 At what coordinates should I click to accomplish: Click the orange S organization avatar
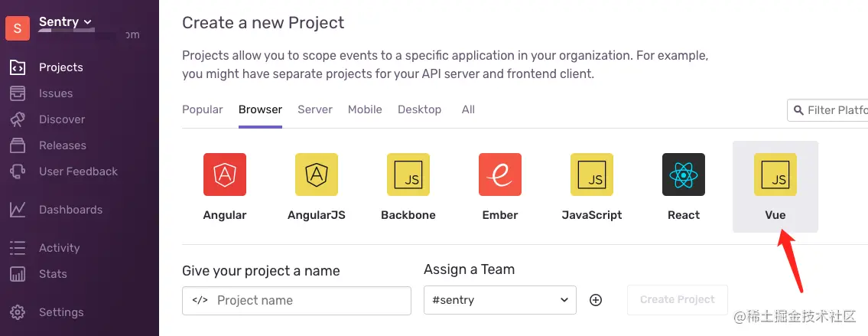(x=18, y=28)
